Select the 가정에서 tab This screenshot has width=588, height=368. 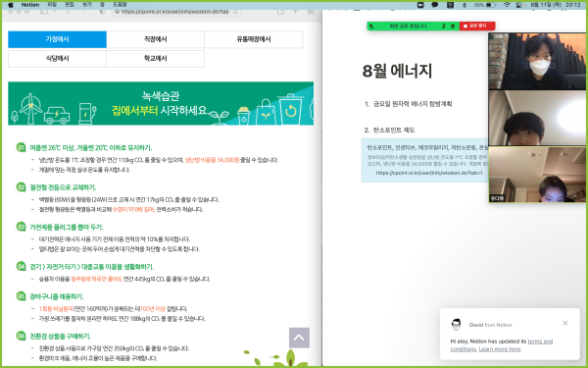[58, 39]
